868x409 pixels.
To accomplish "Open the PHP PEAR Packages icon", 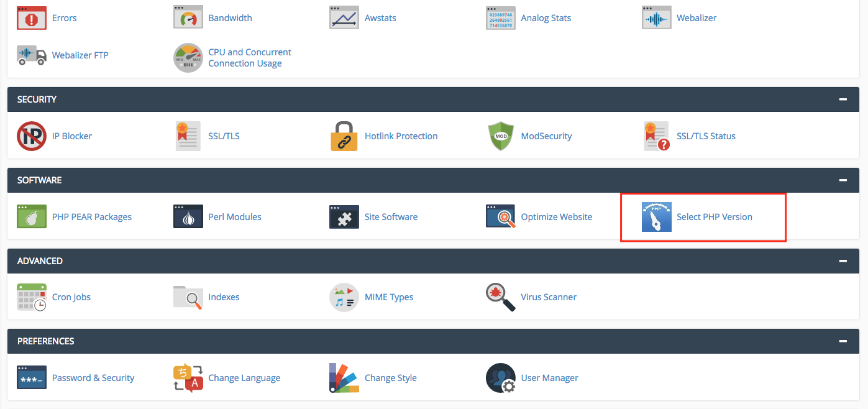I will [x=32, y=217].
